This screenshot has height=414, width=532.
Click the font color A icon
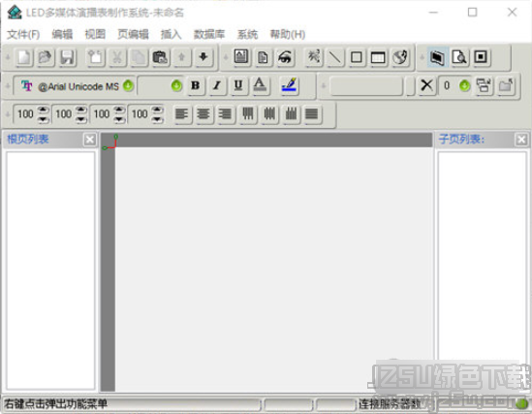(x=260, y=85)
